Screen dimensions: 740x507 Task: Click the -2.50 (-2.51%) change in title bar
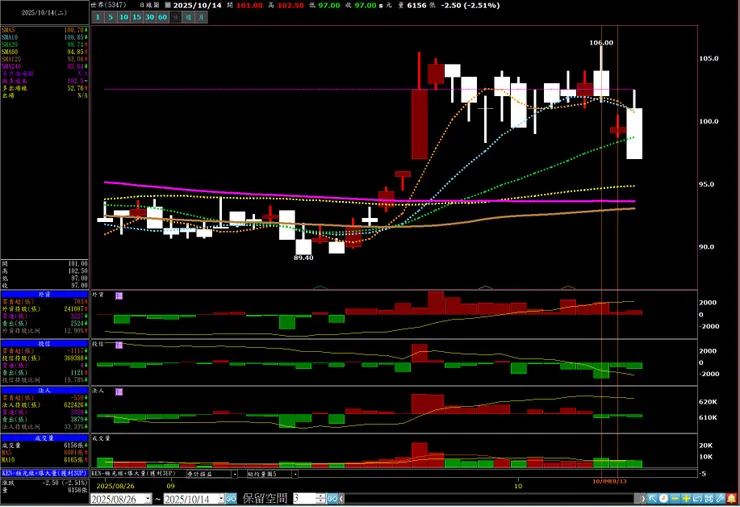469,5
